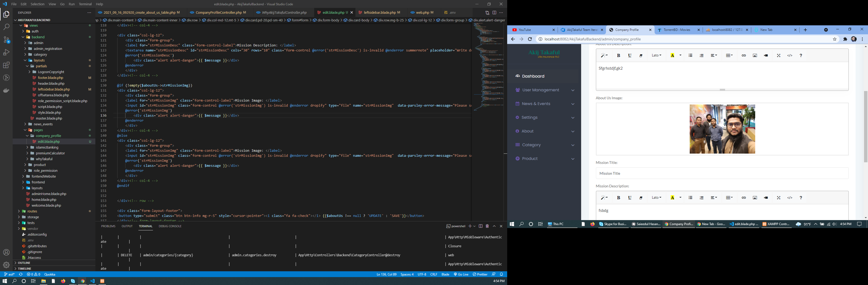Toggle Go Live server in status bar
Viewport: 868px width, 285px height.
tap(461, 274)
